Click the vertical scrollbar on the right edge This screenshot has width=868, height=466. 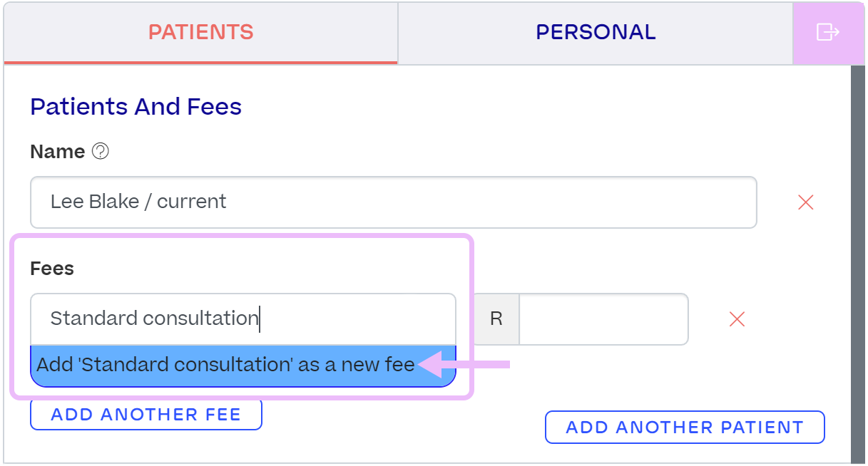pos(857,264)
